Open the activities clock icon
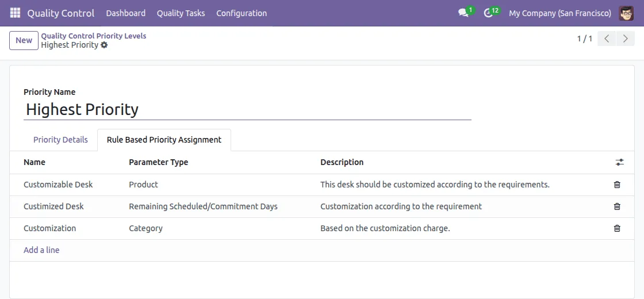Viewport: 644px width, 299px height. [x=489, y=13]
